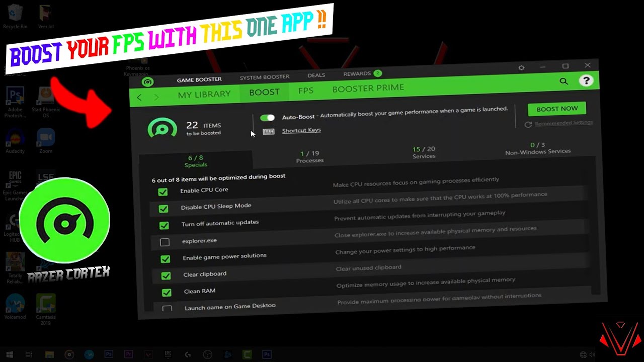Open the Shortcut Keys link

pyautogui.click(x=301, y=130)
